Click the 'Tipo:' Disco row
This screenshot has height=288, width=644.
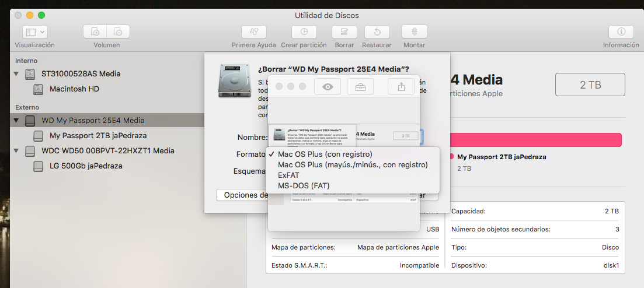click(x=535, y=247)
